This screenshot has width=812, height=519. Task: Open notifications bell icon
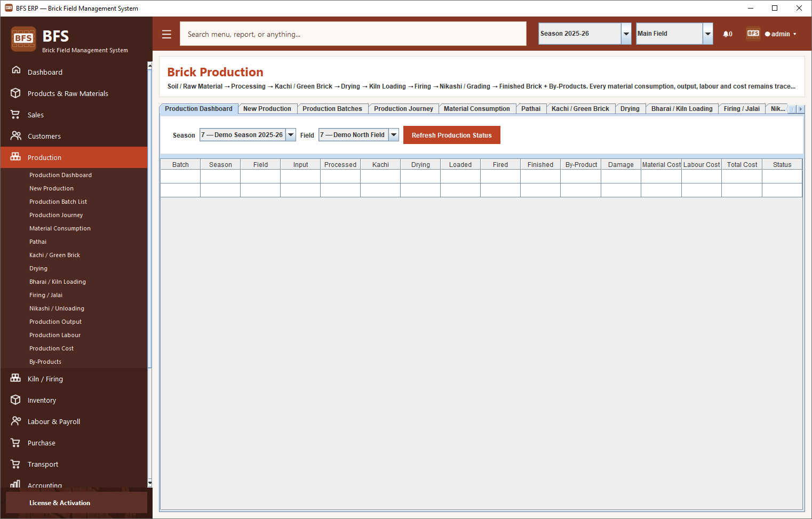click(x=728, y=34)
